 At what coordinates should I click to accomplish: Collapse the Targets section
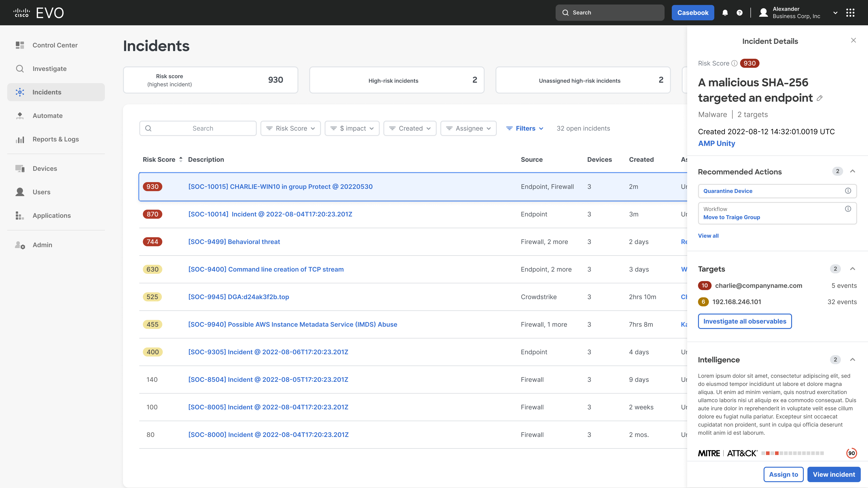tap(853, 269)
